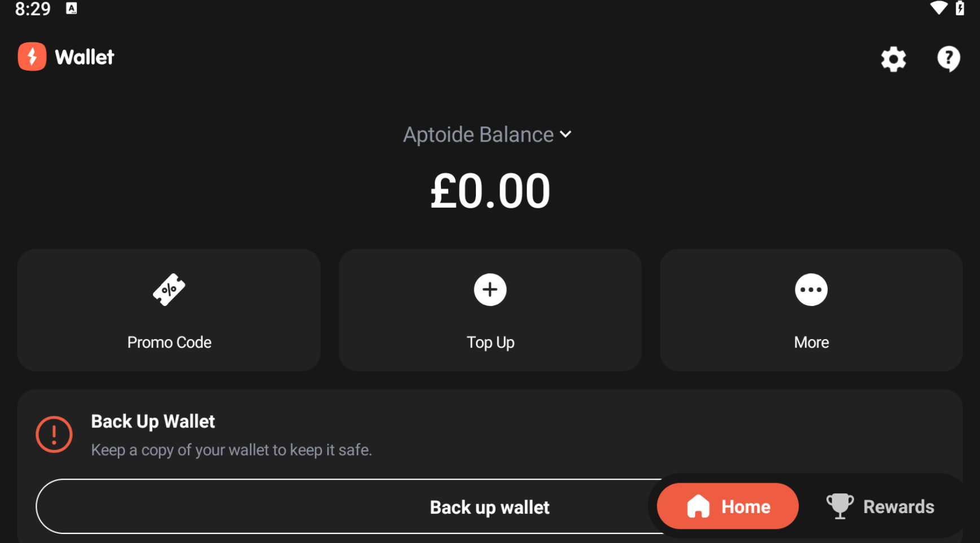Tap the Back Up Wallet heading
This screenshot has height=543, width=980.
[153, 422]
